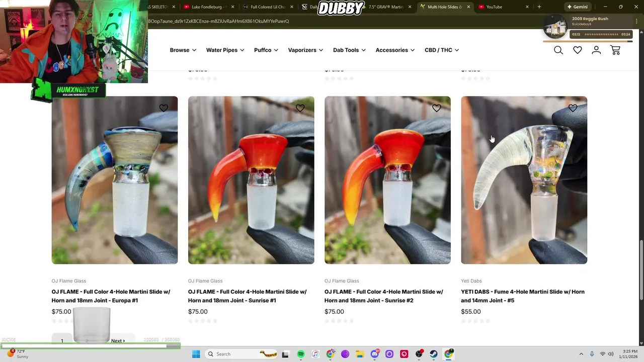
Task: Open Spotify from the taskbar
Action: 300,354
